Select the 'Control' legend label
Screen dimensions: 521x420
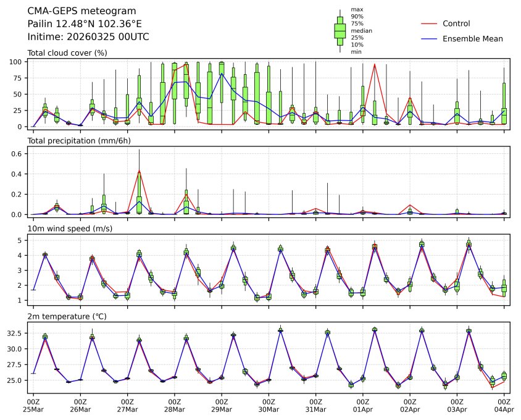click(x=456, y=23)
